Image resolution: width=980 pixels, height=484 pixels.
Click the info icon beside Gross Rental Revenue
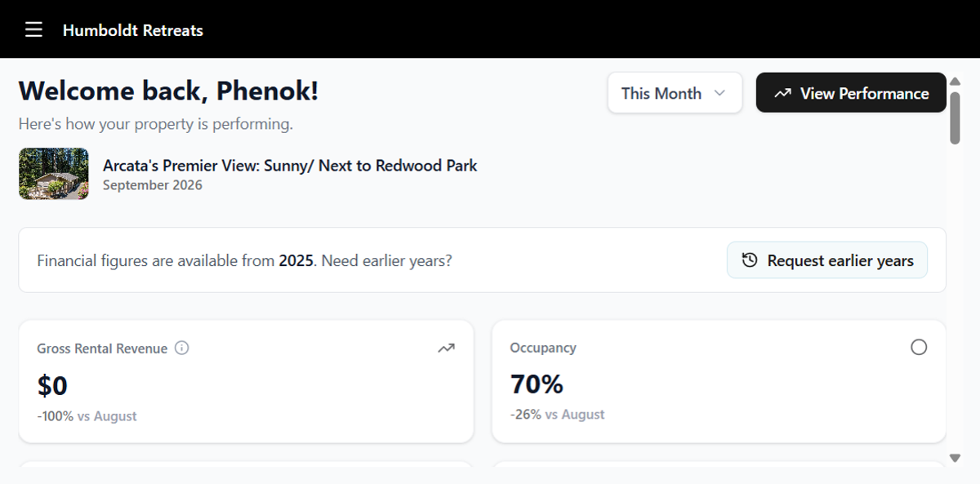[182, 349]
